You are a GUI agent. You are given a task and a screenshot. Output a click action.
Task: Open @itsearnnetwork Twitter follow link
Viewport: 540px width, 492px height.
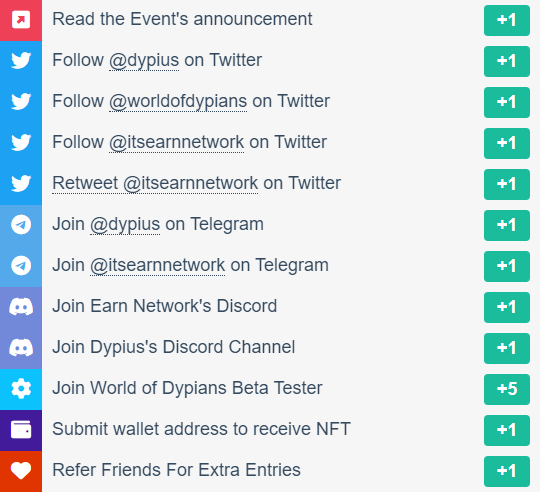[176, 142]
